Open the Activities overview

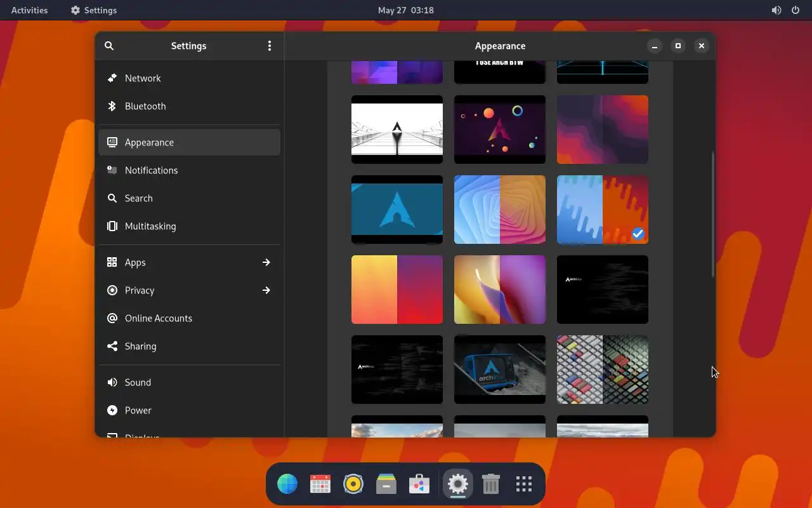pos(30,10)
